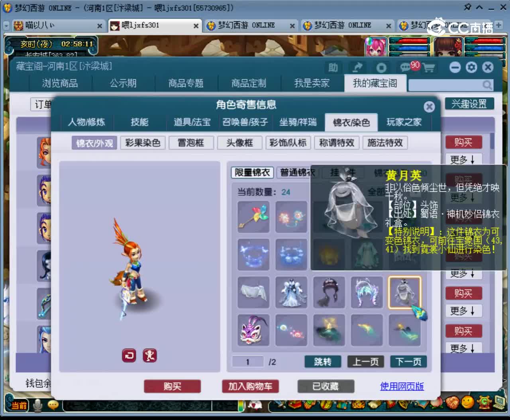Open the gear settings icon in 藏宝阁 header
The width and height of the screenshot is (510, 420).
[471, 67]
